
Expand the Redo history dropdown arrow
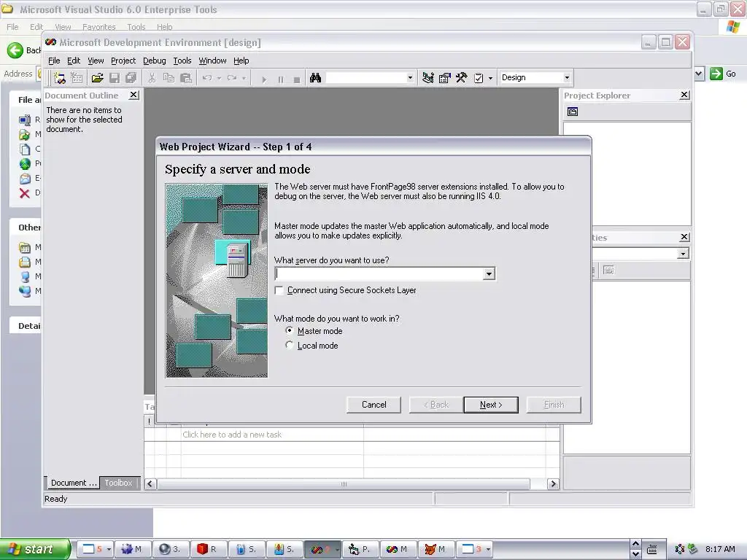244,77
